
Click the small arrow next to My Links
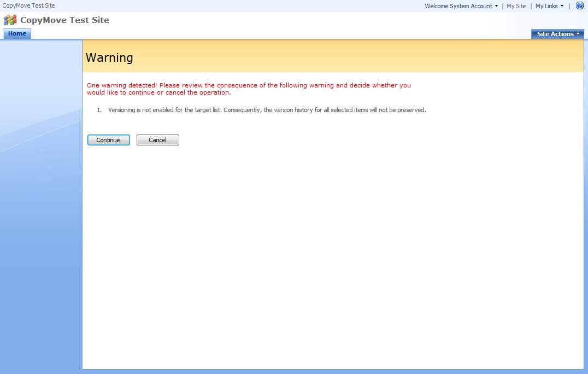pyautogui.click(x=562, y=6)
